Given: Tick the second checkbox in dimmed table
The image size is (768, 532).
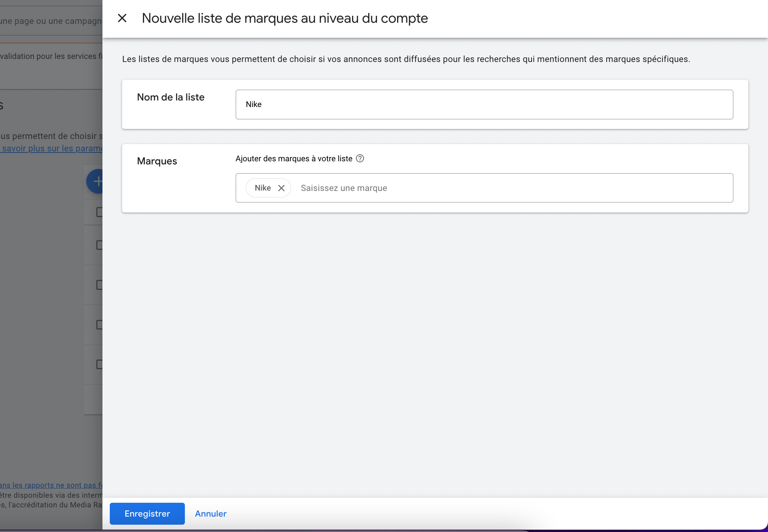Looking at the screenshot, I should [99, 245].
